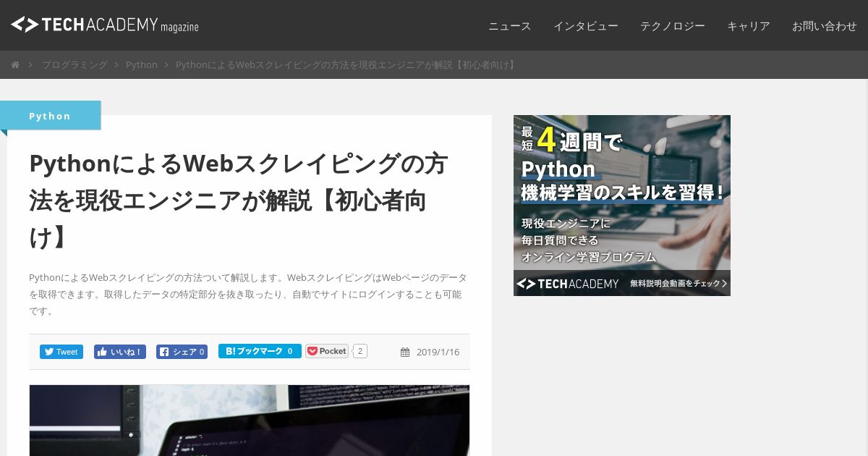Like the article with いいね！ button
The height and width of the screenshot is (456, 868).
120,352
